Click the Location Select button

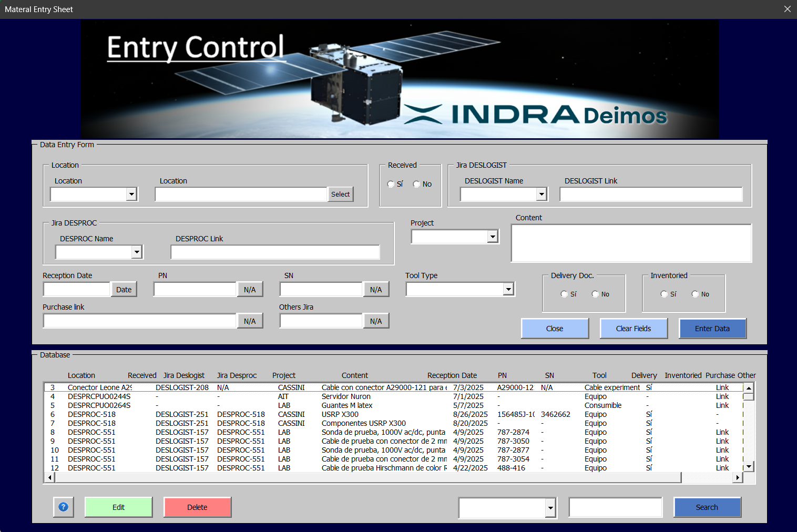click(340, 195)
